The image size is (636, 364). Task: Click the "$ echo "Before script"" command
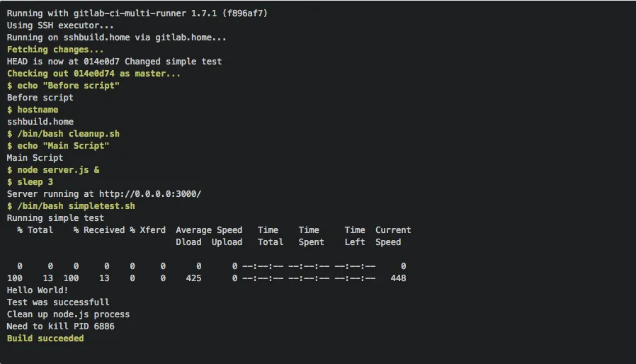[x=63, y=86]
